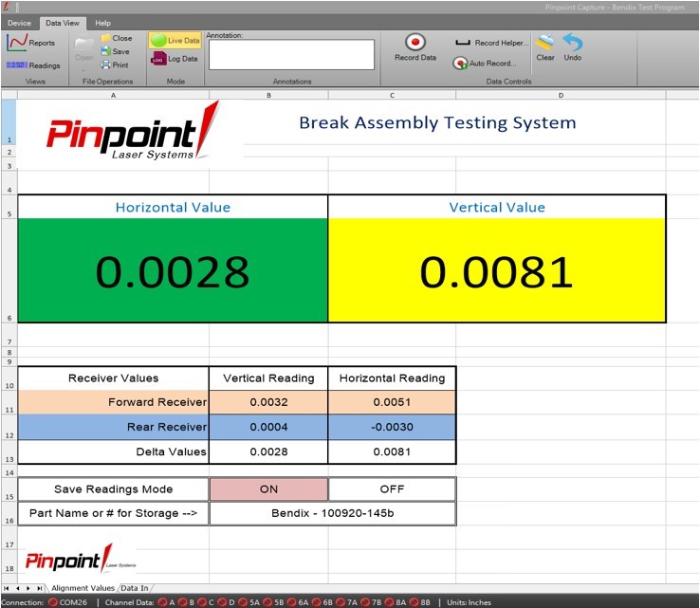Click inside the Annotation text box
The image size is (700, 608).
point(291,54)
